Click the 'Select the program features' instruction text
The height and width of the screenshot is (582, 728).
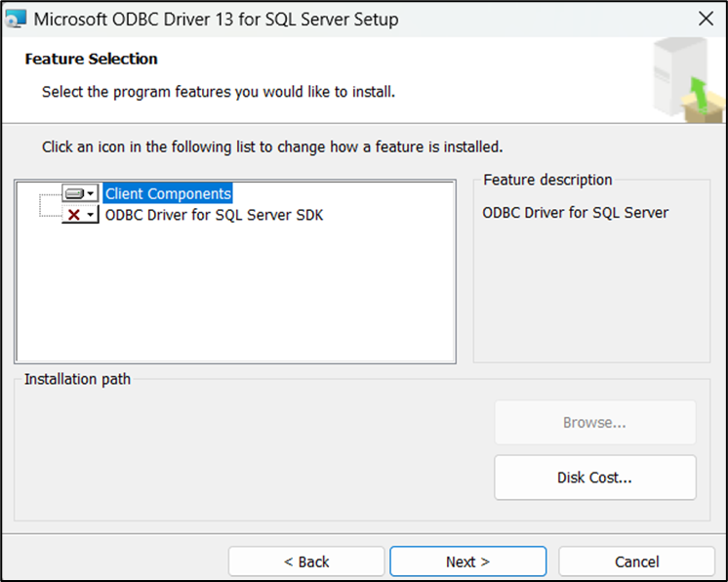[218, 92]
